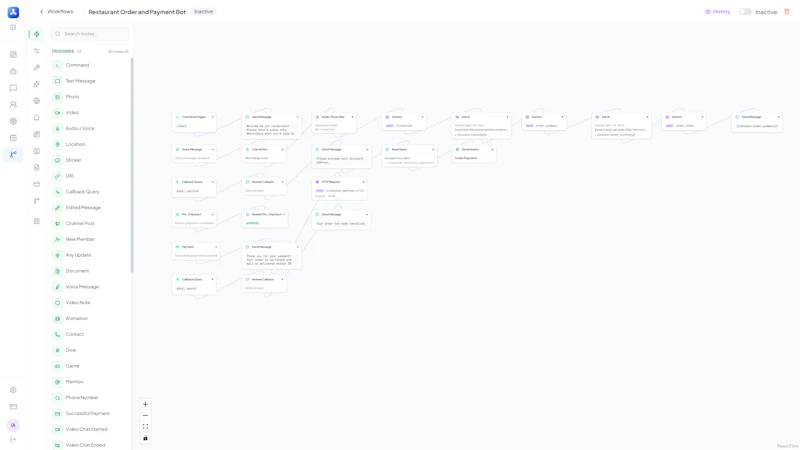Click Browse all triggers link
Image resolution: width=800 pixels, height=450 pixels.
118,52
